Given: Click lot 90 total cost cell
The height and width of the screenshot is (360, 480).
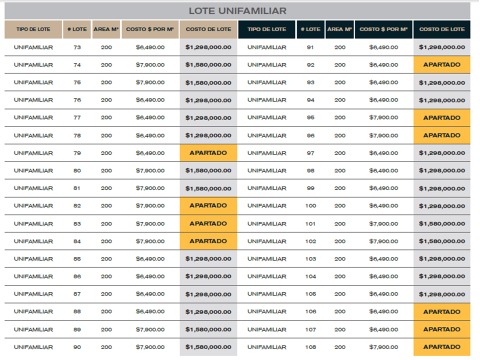Looking at the screenshot, I should point(208,347).
